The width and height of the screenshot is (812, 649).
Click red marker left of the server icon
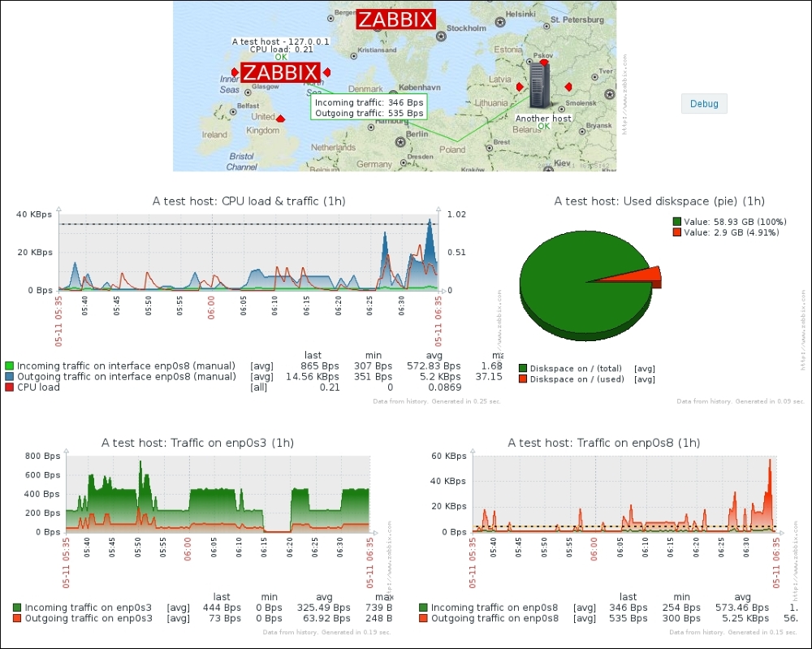520,86
